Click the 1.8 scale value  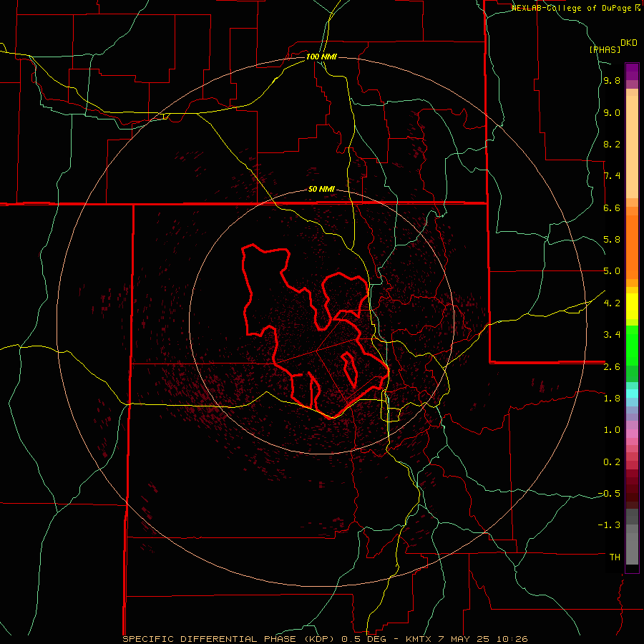(612, 399)
